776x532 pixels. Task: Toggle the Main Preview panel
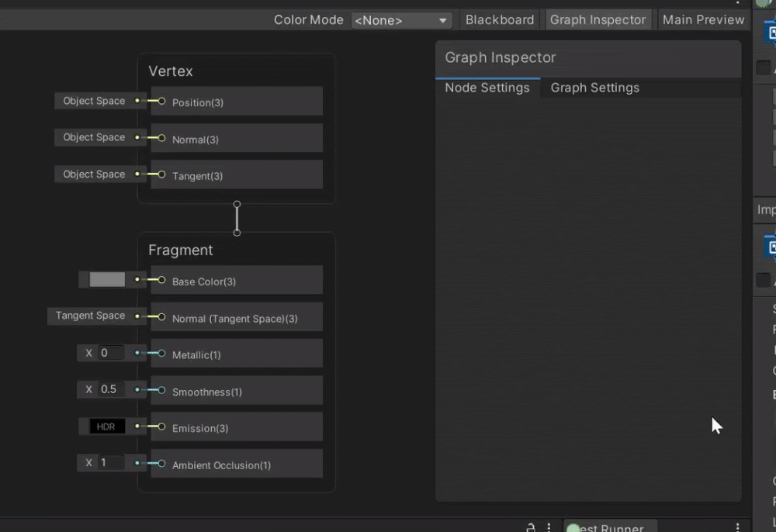[703, 20]
